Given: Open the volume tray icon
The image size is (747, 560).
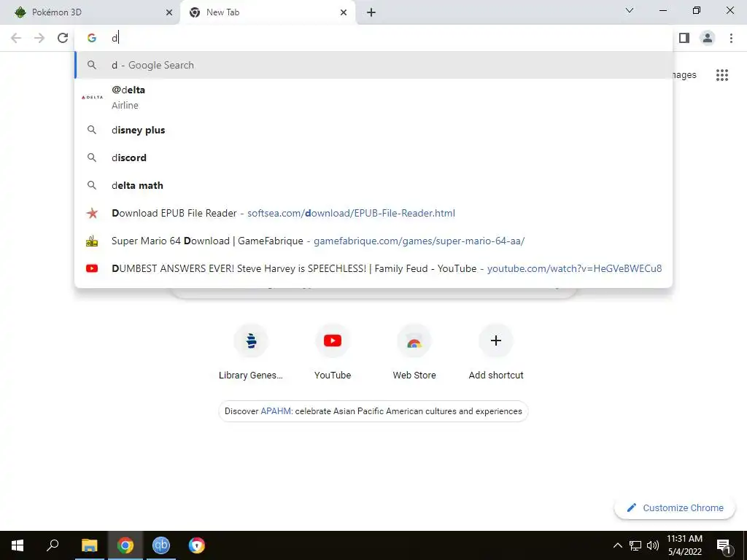Looking at the screenshot, I should (653, 545).
